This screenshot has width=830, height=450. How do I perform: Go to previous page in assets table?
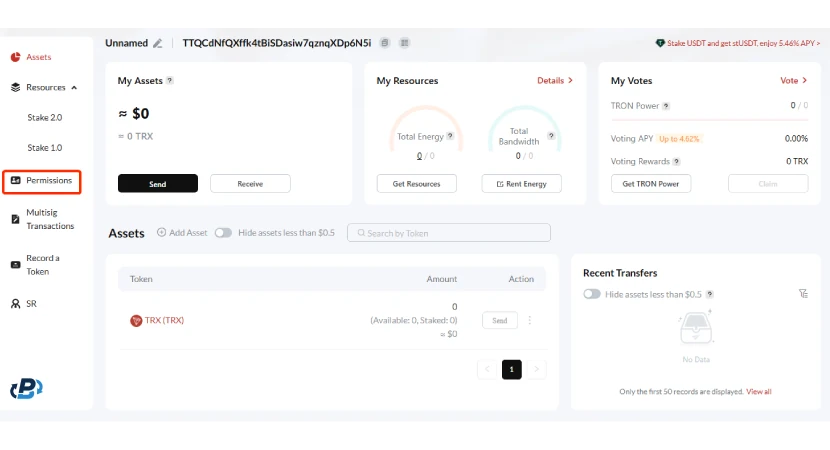click(487, 369)
